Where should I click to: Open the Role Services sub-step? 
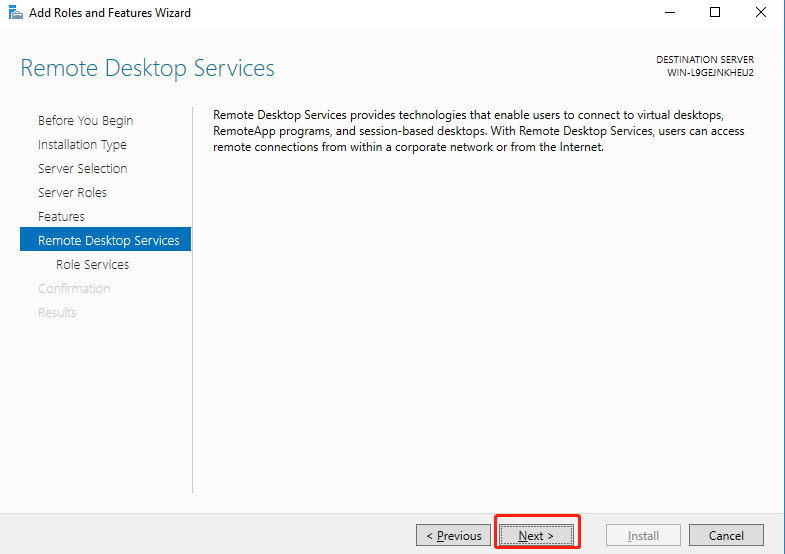coord(92,265)
